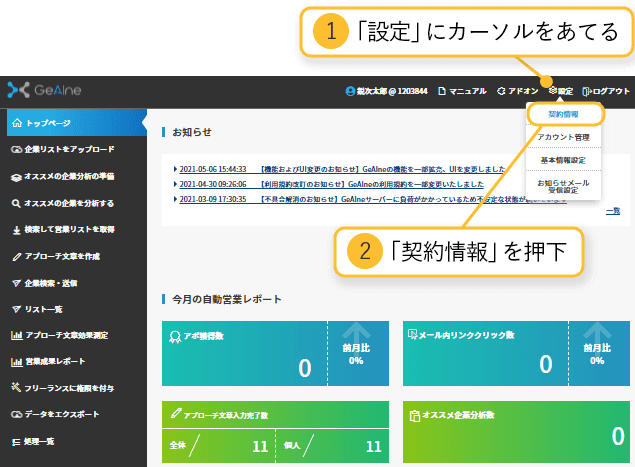Click the document icon beside マニュアル

(x=442, y=91)
